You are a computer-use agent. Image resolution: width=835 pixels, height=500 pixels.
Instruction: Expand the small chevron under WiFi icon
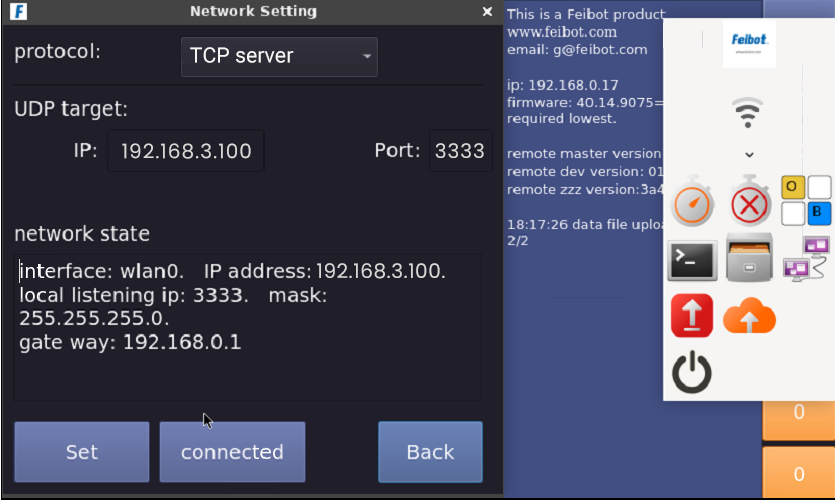coord(749,155)
